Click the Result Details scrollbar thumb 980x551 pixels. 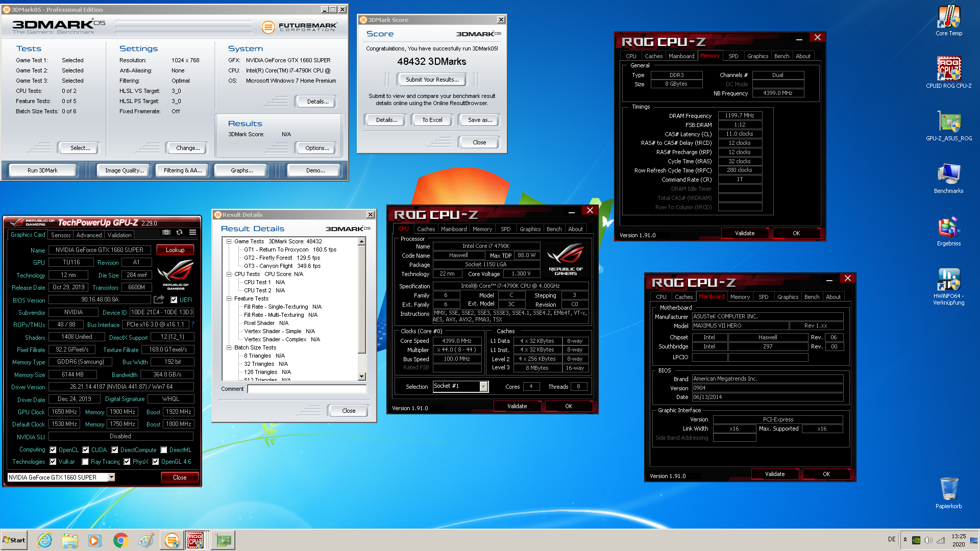pos(362,299)
